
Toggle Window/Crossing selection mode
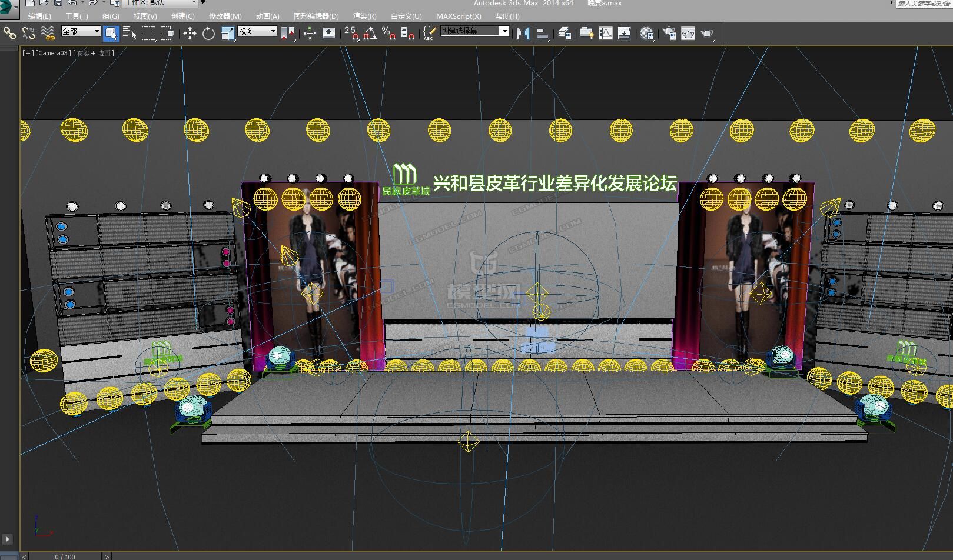click(167, 34)
